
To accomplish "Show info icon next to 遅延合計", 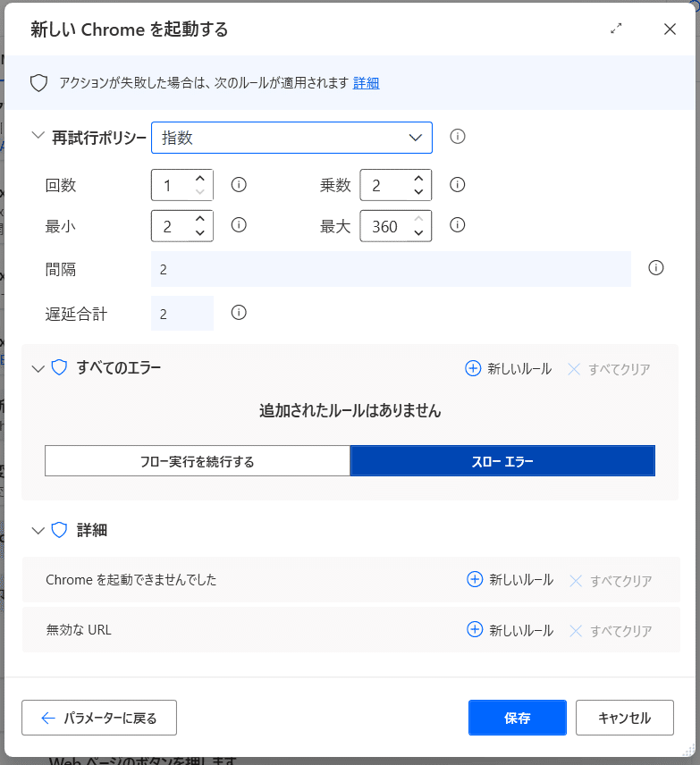I will point(239,312).
